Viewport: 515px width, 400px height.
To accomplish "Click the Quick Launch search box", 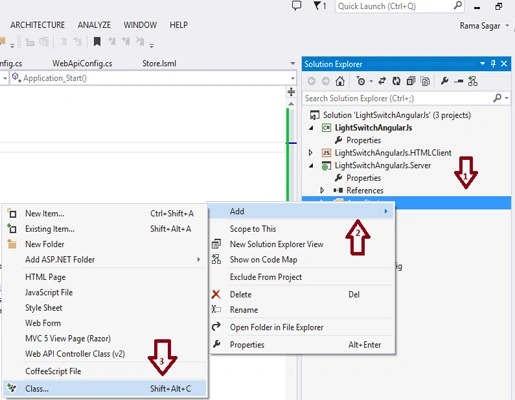I will pyautogui.click(x=399, y=6).
